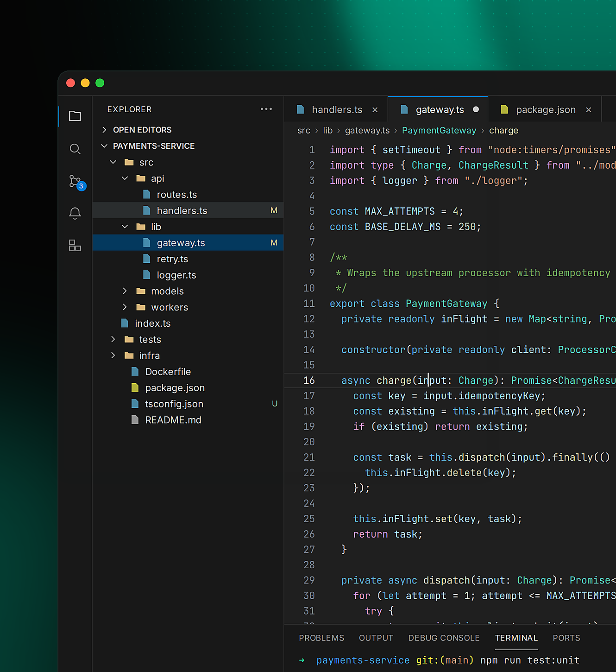Expand the models folder chevron
Viewport: 616px width, 672px height.
[x=125, y=291]
